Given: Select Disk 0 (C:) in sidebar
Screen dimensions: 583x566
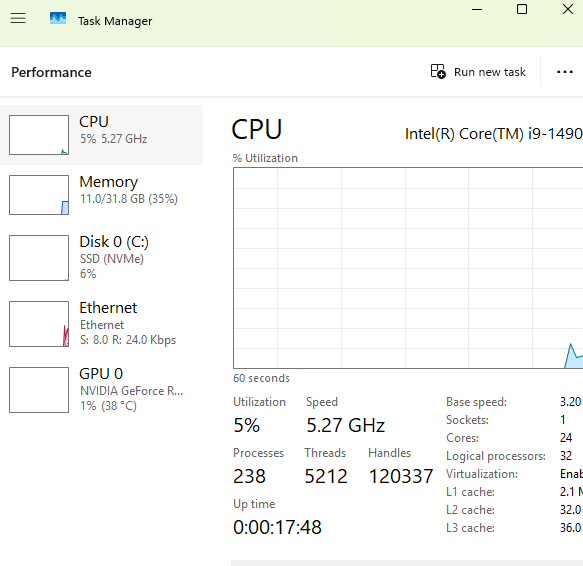Looking at the screenshot, I should (102, 257).
